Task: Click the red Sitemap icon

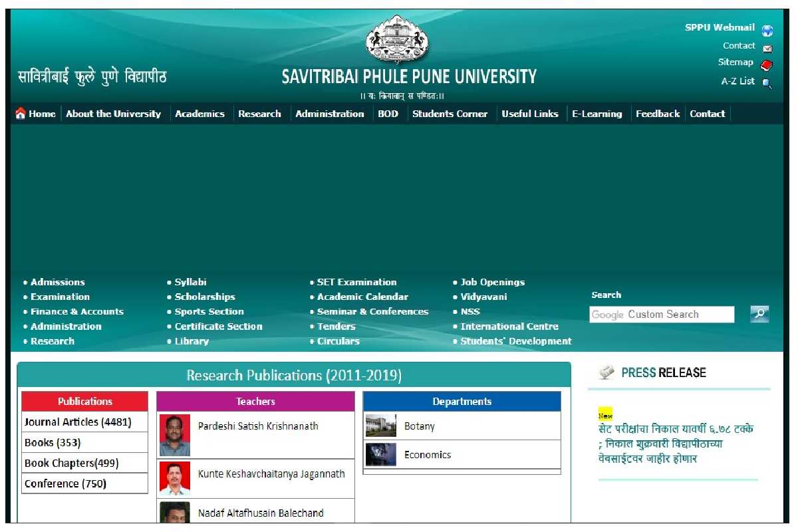Action: tap(767, 65)
